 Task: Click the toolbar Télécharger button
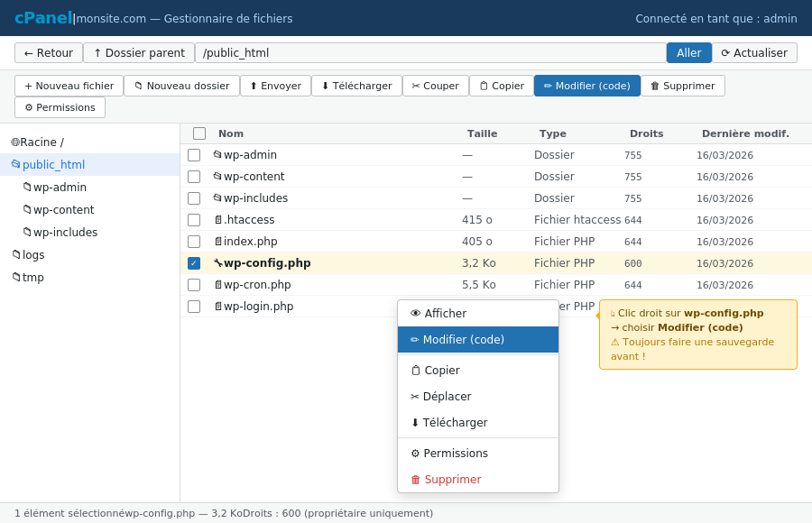[356, 86]
